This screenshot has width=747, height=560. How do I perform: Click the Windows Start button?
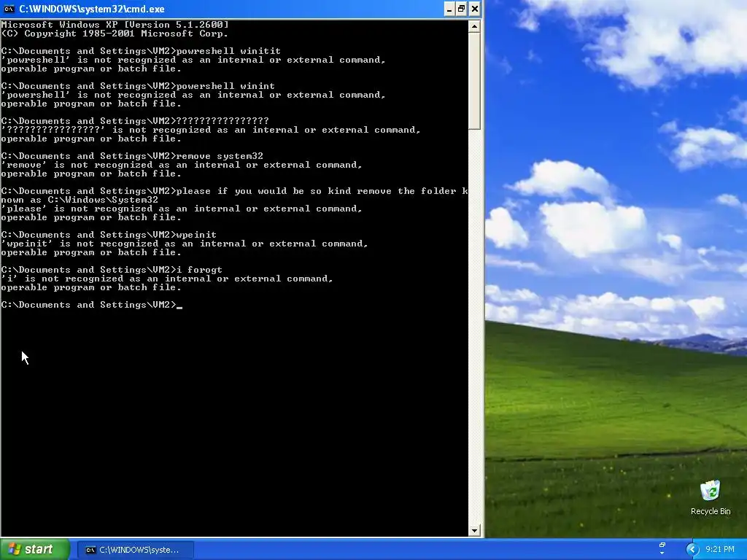(35, 549)
